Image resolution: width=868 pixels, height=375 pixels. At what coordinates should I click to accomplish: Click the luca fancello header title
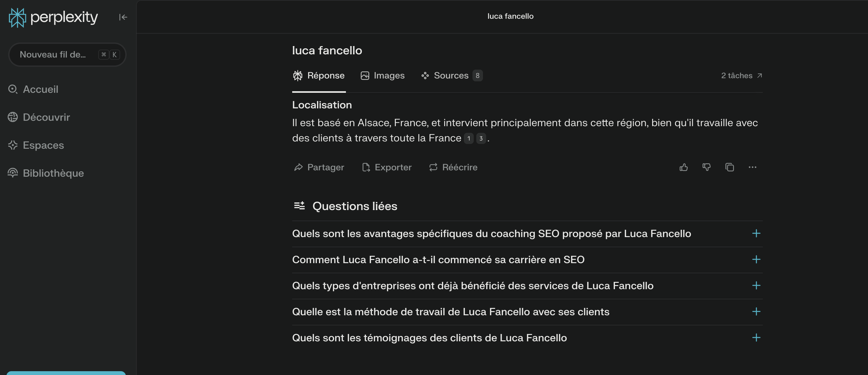pos(511,16)
